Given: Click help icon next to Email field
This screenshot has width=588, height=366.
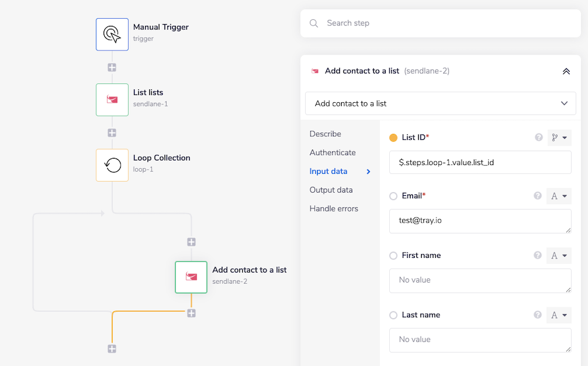Looking at the screenshot, I should [538, 196].
